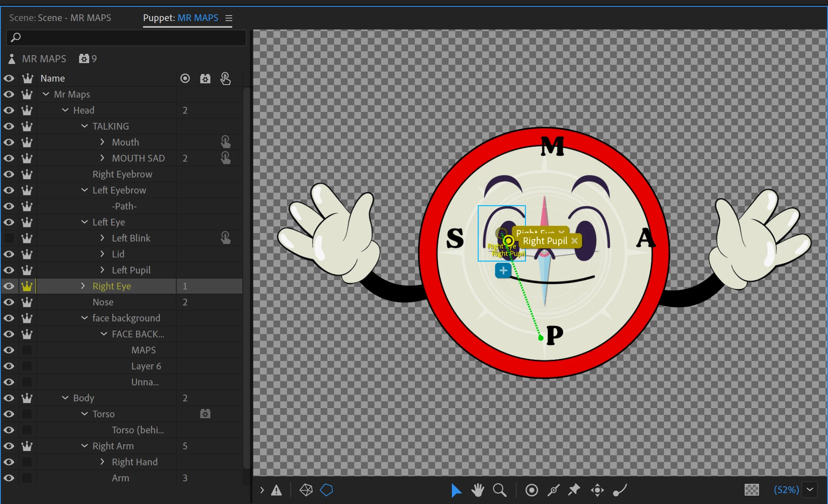Screen dimensions: 828x504
Task: Switch to the Scene - MR MAPS tab
Action: [60, 18]
